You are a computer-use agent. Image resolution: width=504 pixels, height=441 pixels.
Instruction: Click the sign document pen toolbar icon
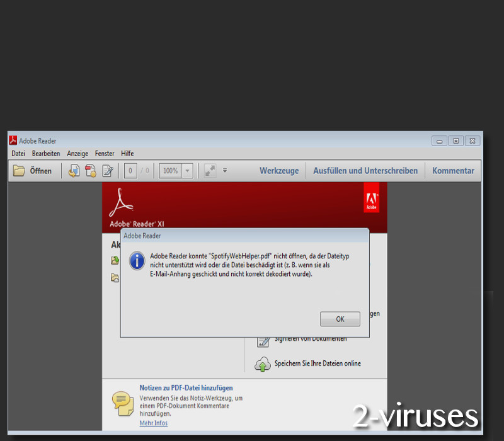107,171
